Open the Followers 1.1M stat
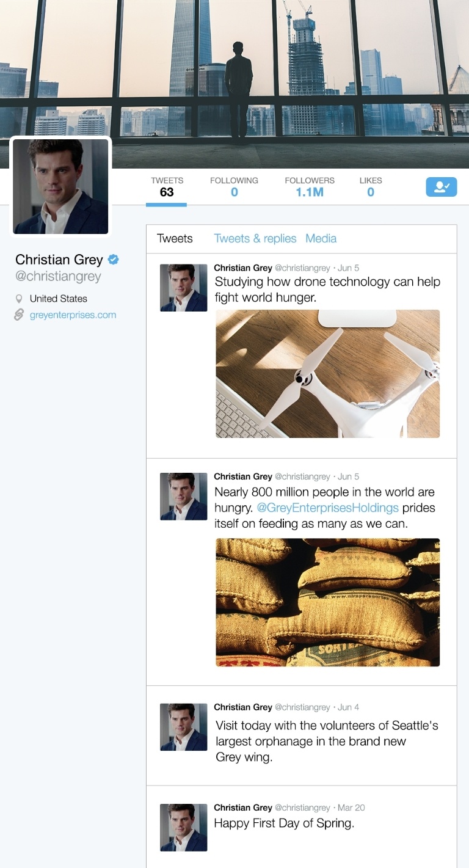The width and height of the screenshot is (469, 868). [310, 188]
